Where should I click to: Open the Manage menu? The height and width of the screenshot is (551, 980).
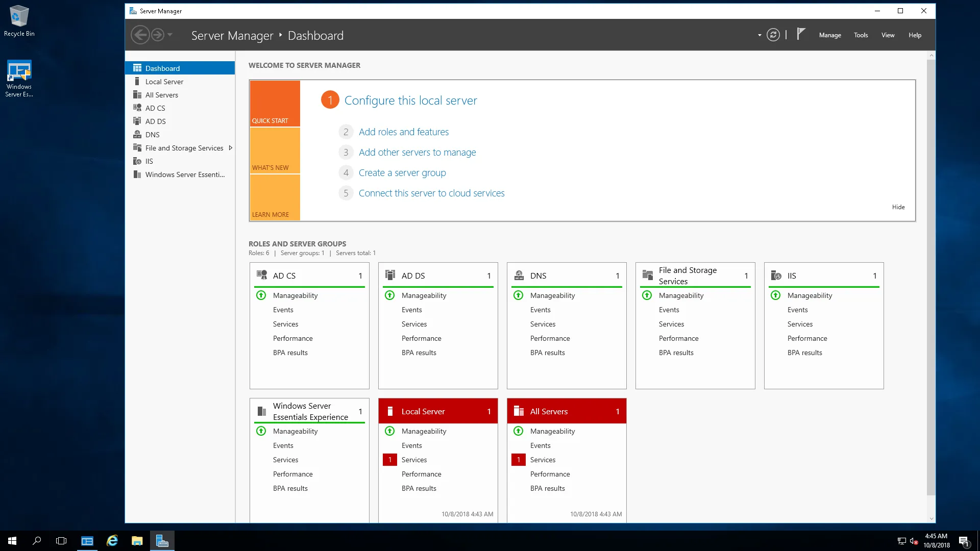click(830, 35)
